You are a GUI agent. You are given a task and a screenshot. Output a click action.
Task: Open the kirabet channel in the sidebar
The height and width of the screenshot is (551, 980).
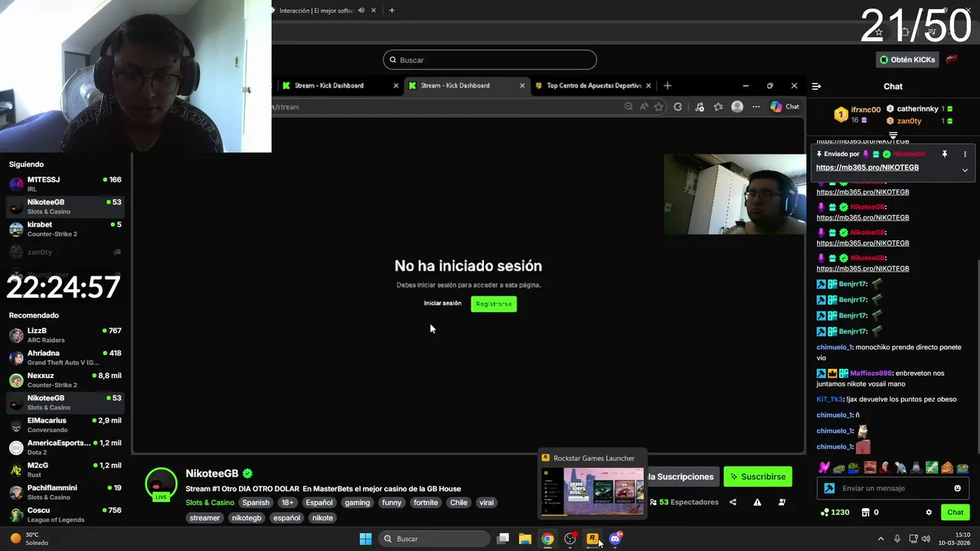[65, 229]
